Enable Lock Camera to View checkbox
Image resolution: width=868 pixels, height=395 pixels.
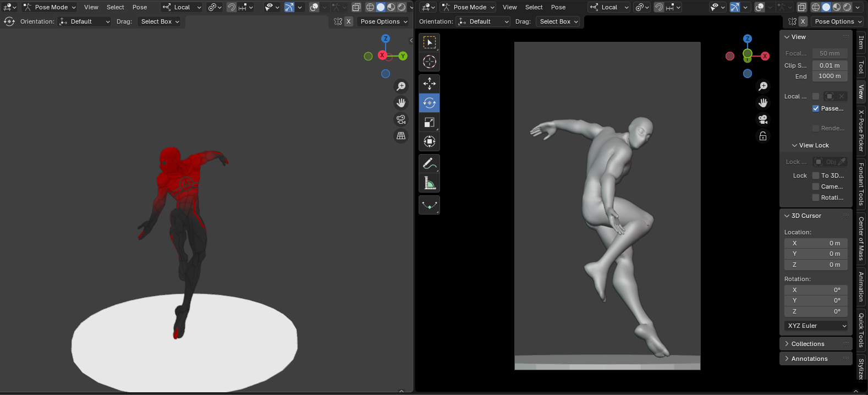(816, 186)
